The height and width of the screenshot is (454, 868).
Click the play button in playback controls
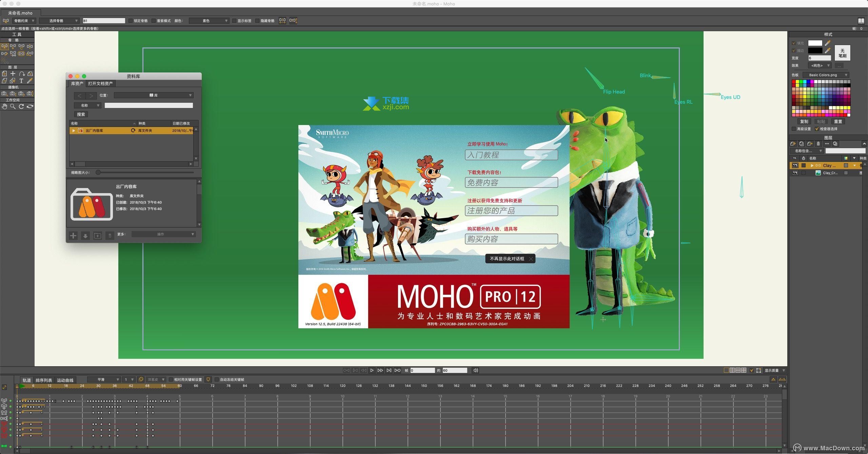(x=372, y=370)
